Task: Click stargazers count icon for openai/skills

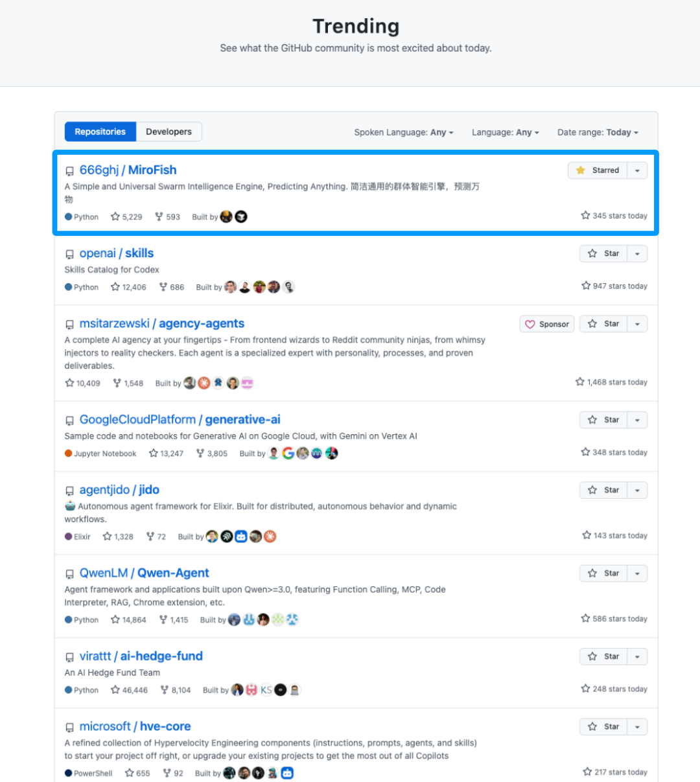Action: [x=115, y=287]
